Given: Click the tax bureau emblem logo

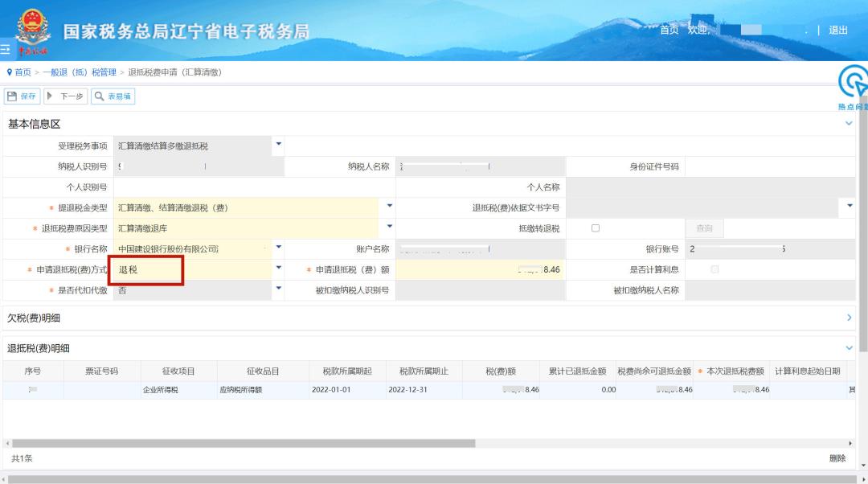Looking at the screenshot, I should (33, 29).
